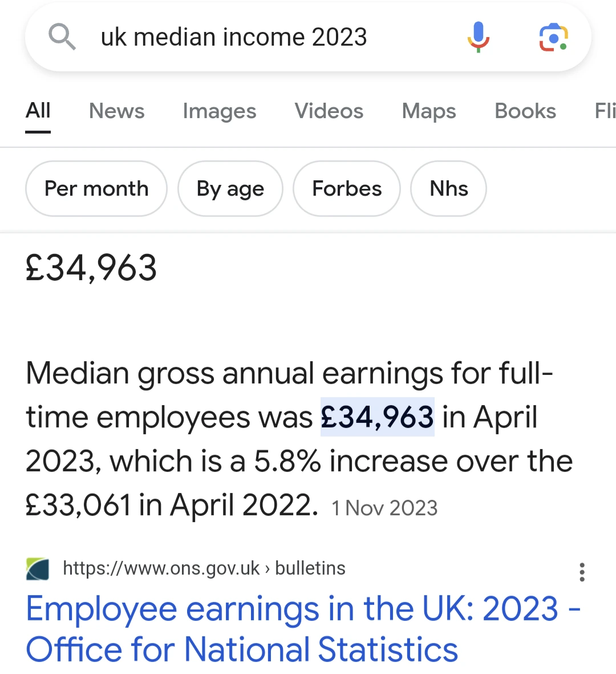Select the Books tab

[525, 111]
